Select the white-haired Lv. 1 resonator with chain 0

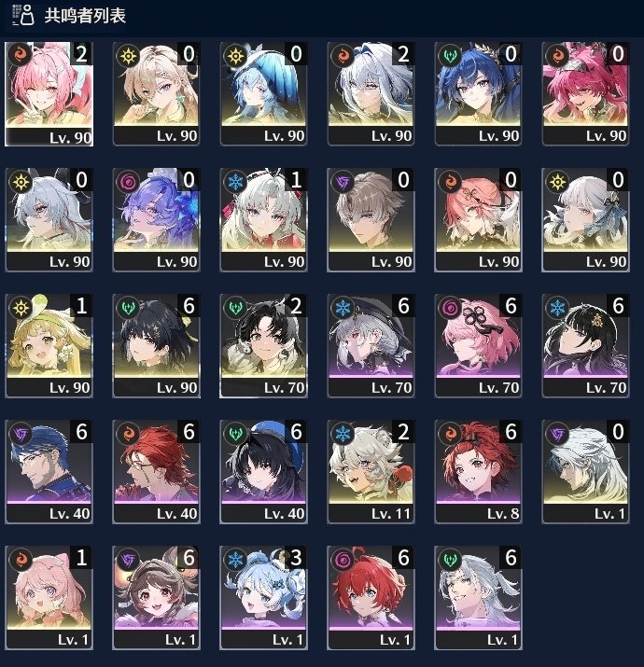tap(585, 472)
